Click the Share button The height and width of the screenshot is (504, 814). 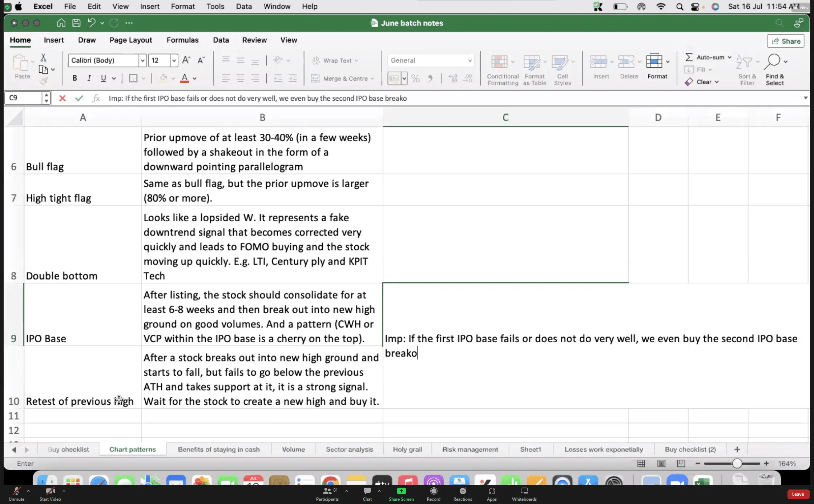tap(786, 41)
